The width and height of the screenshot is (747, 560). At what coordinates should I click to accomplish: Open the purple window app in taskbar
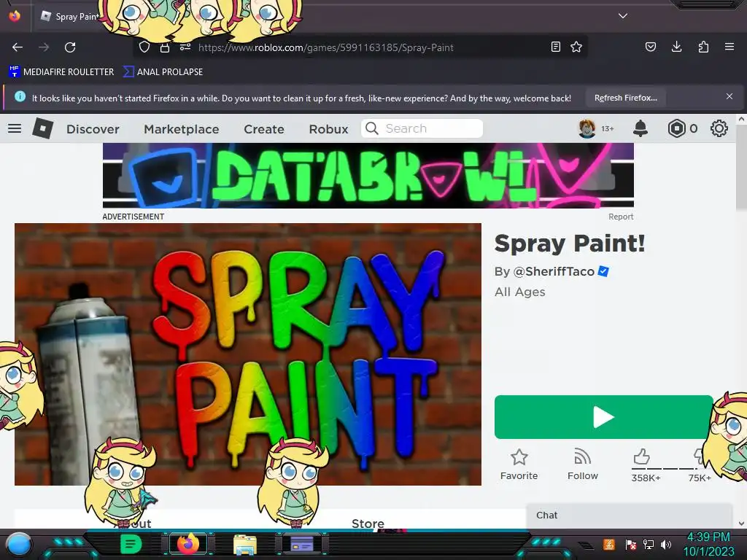coord(301,544)
